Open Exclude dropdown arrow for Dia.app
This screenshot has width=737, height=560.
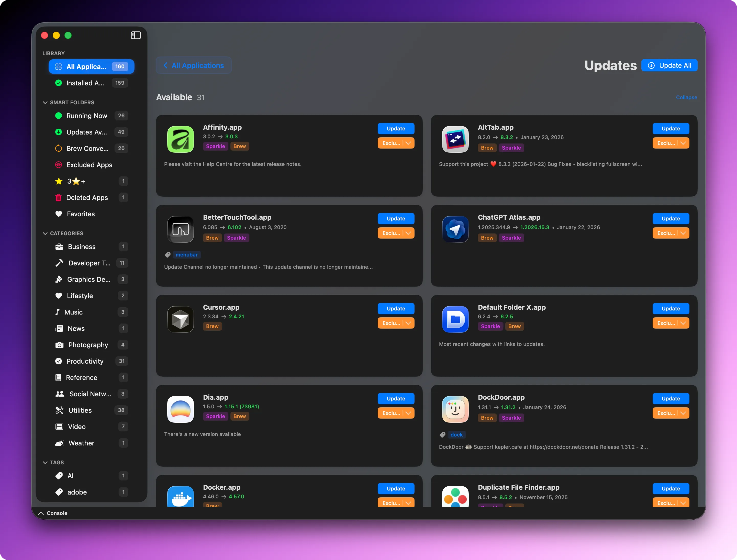[408, 413]
